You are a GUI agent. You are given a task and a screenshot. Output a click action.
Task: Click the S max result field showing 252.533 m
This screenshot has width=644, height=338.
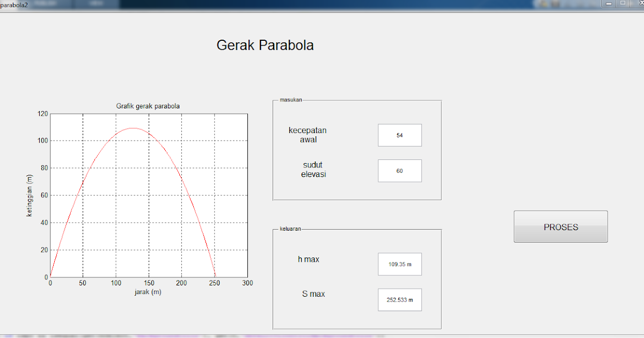pos(399,299)
